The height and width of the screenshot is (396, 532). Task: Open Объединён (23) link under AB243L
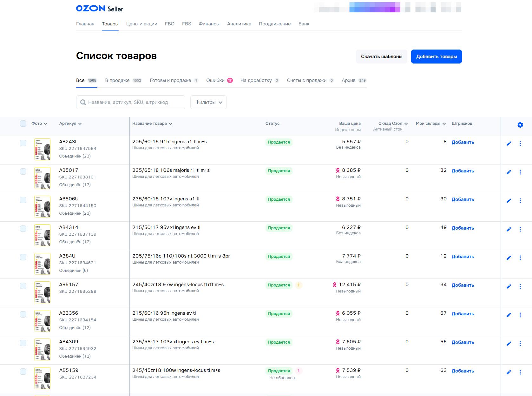(75, 156)
